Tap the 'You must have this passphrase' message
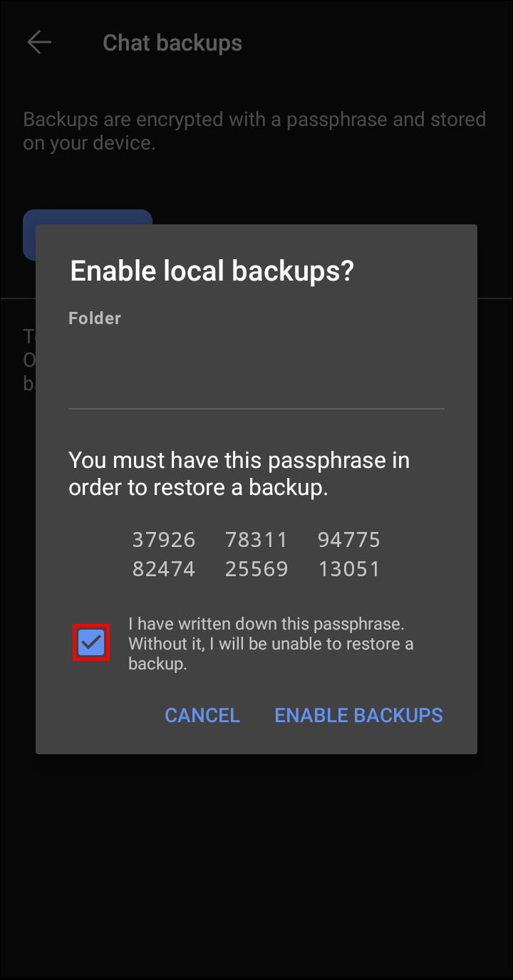Image resolution: width=513 pixels, height=980 pixels. tap(239, 474)
